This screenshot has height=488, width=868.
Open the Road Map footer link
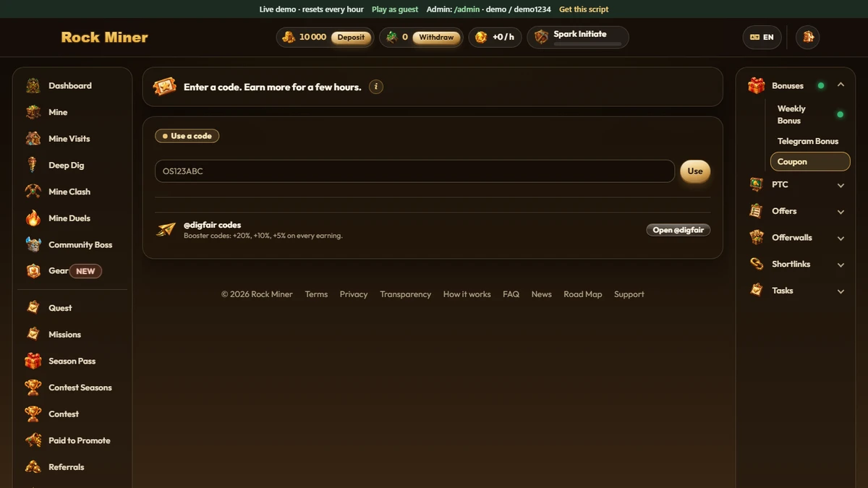point(583,294)
